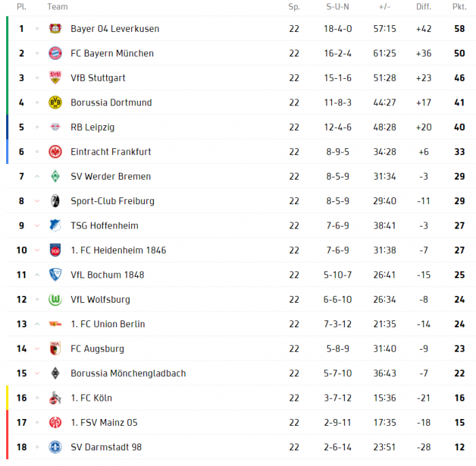Viewport: 476px width, 466px height.
Task: Click the up trend arrow beside Werder Bremen
Action: pyautogui.click(x=37, y=176)
